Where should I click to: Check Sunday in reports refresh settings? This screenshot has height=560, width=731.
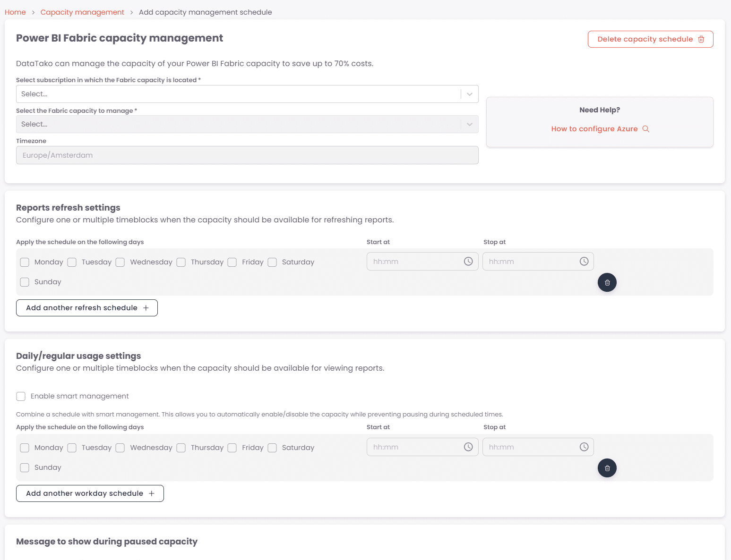pos(25,282)
